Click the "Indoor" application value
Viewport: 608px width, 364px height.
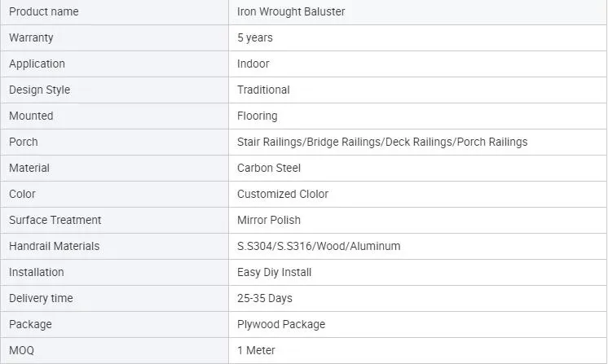(x=253, y=64)
